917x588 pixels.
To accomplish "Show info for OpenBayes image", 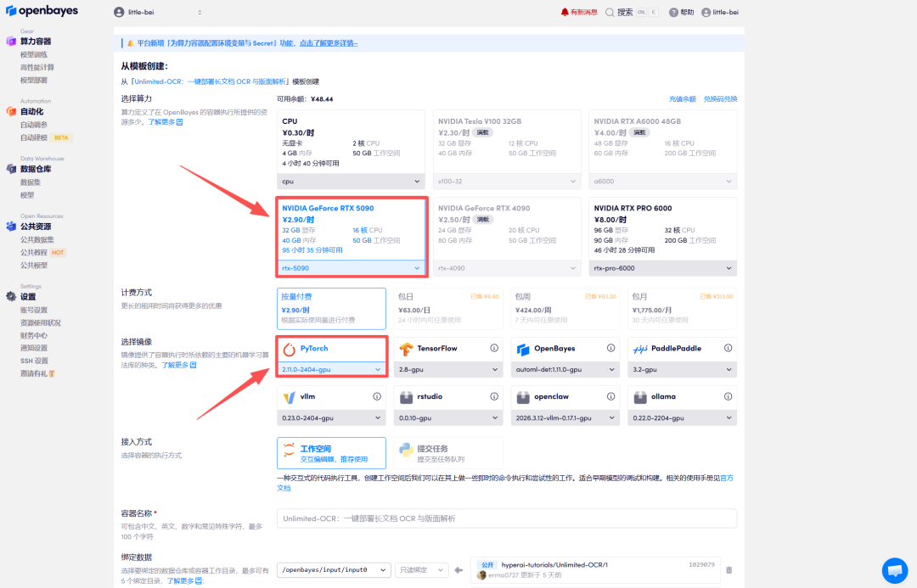I will point(611,349).
